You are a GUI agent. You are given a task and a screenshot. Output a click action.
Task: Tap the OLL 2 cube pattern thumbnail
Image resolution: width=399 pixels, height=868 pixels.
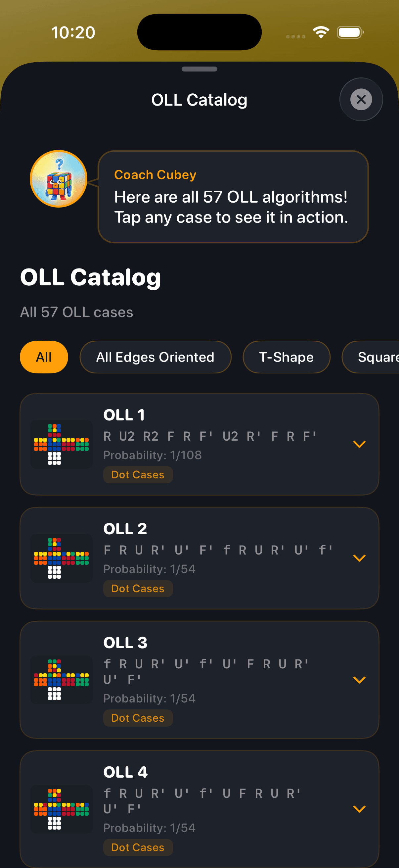pos(61,558)
